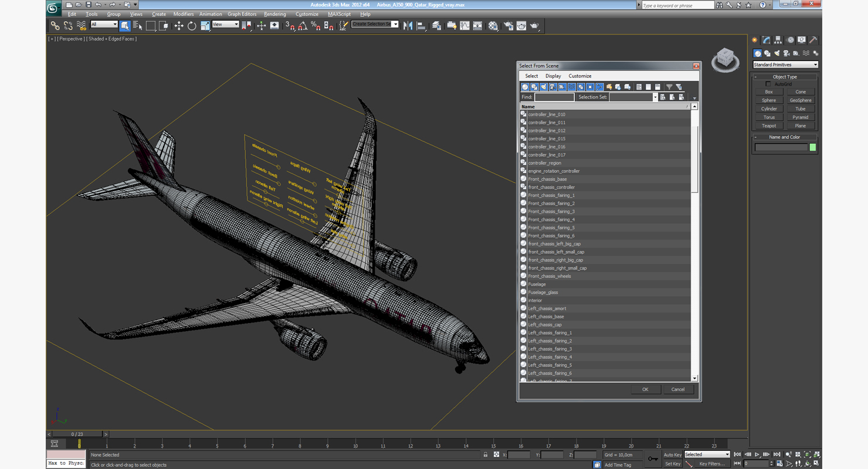This screenshot has height=469, width=868.
Task: Activate Select and Move tool
Action: click(x=179, y=26)
